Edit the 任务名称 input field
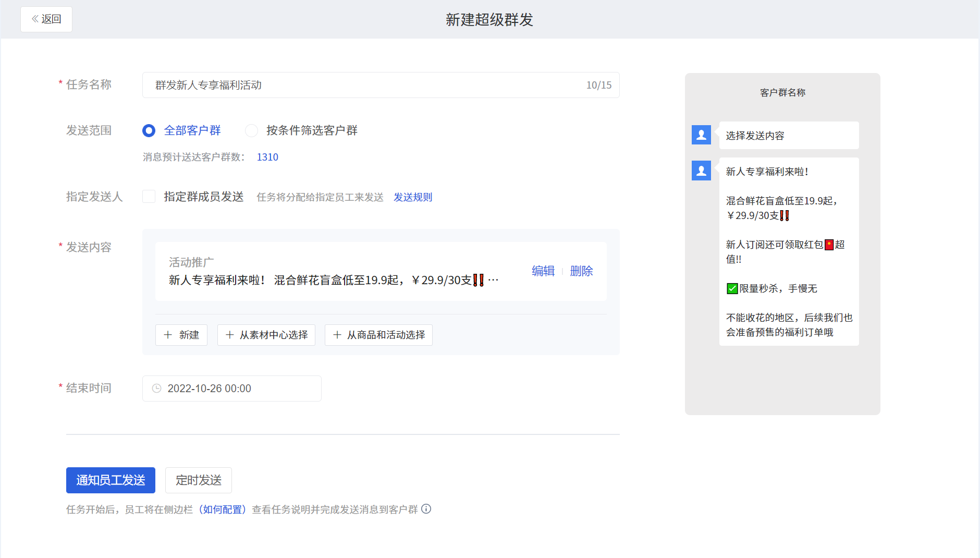Screen dimensions: 980x558 pos(381,85)
